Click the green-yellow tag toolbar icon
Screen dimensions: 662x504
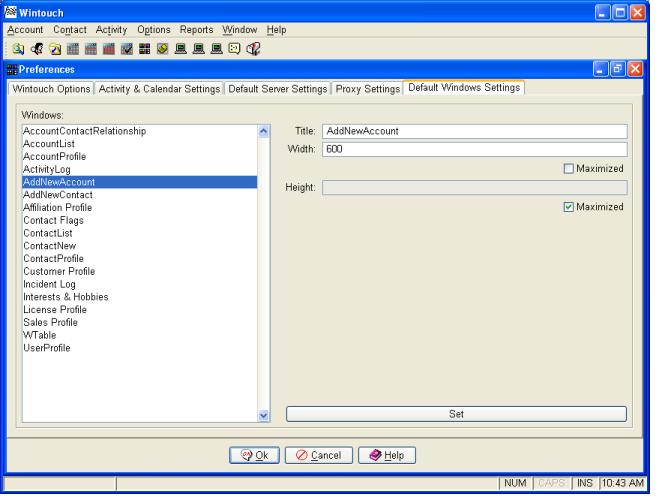point(163,49)
